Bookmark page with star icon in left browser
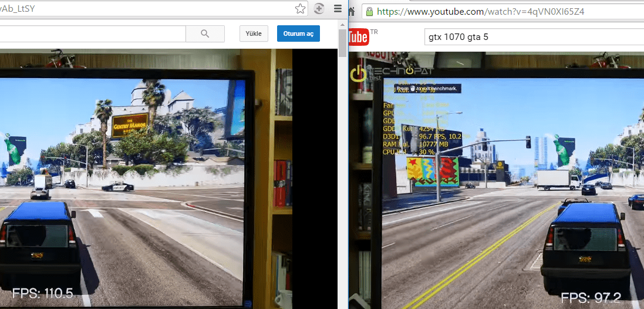The height and width of the screenshot is (309, 644). [300, 9]
